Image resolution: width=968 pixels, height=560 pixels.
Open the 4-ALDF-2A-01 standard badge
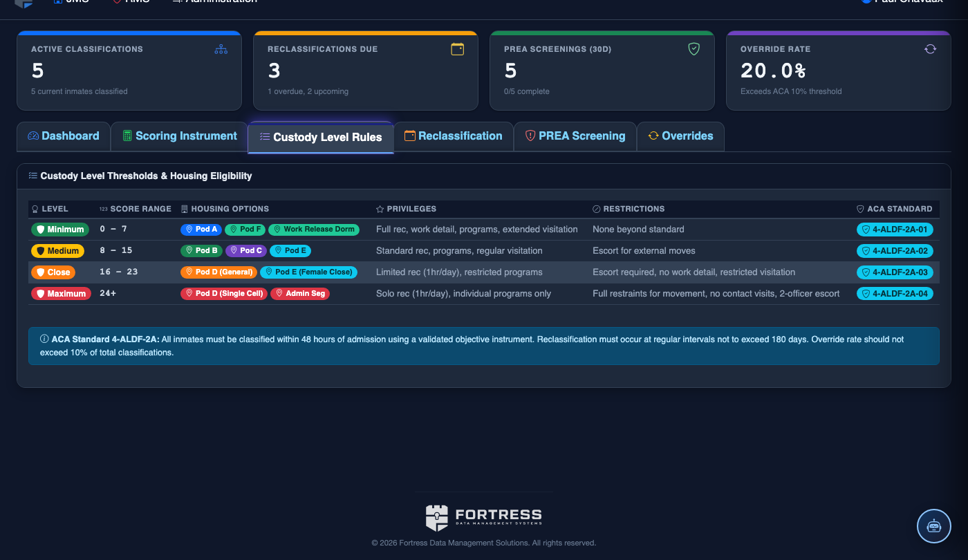point(895,230)
